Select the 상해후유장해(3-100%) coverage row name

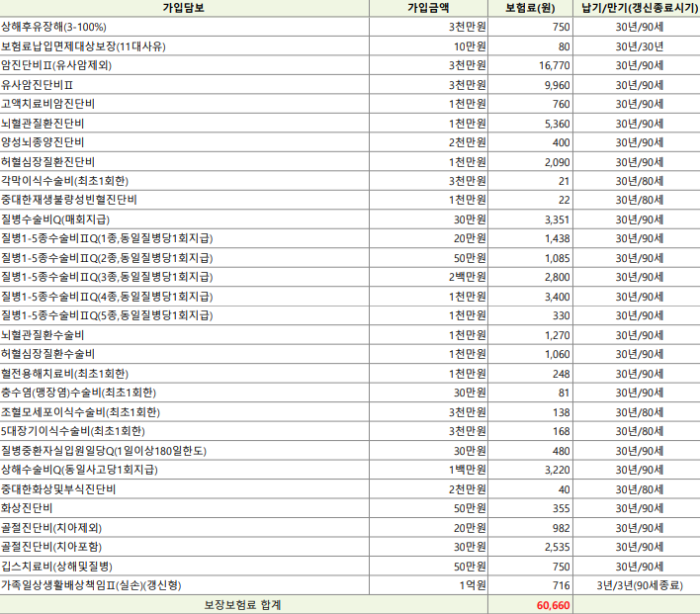coord(55,27)
